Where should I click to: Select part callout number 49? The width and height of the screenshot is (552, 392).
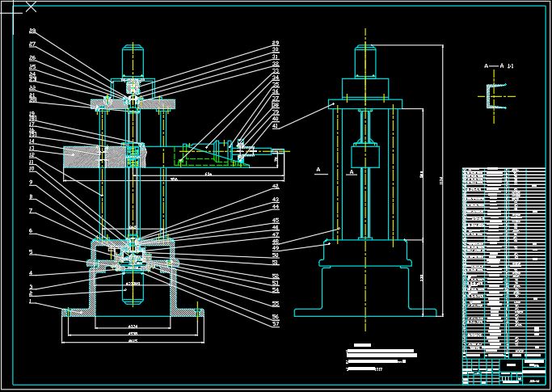276,248
